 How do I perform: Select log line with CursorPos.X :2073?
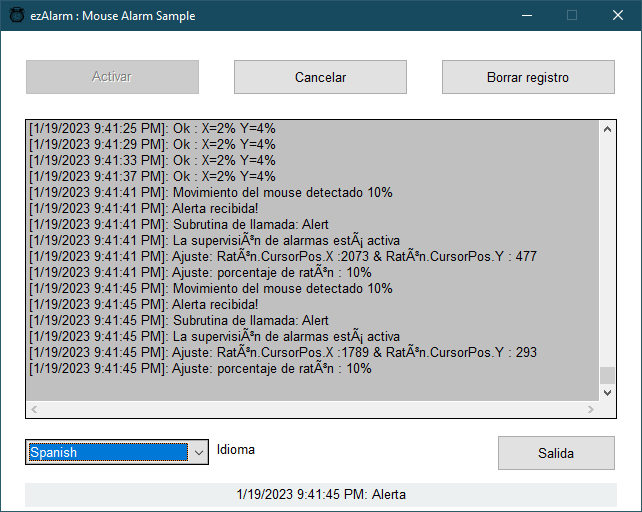tap(283, 256)
